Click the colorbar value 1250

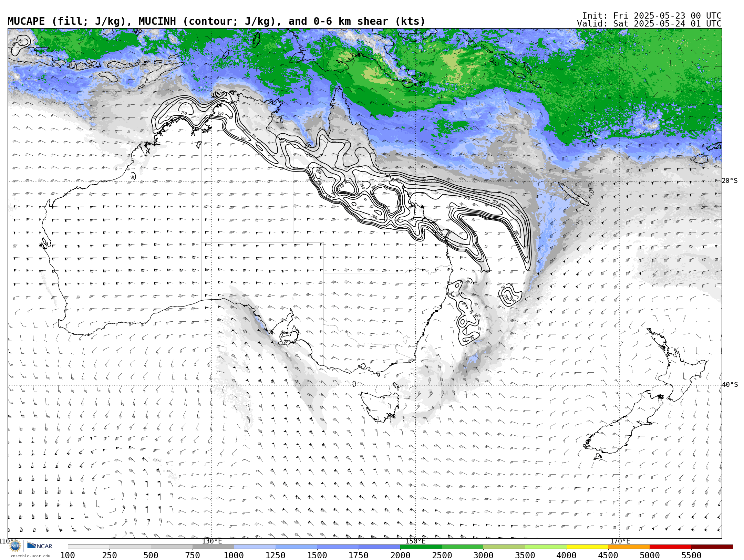276,556
